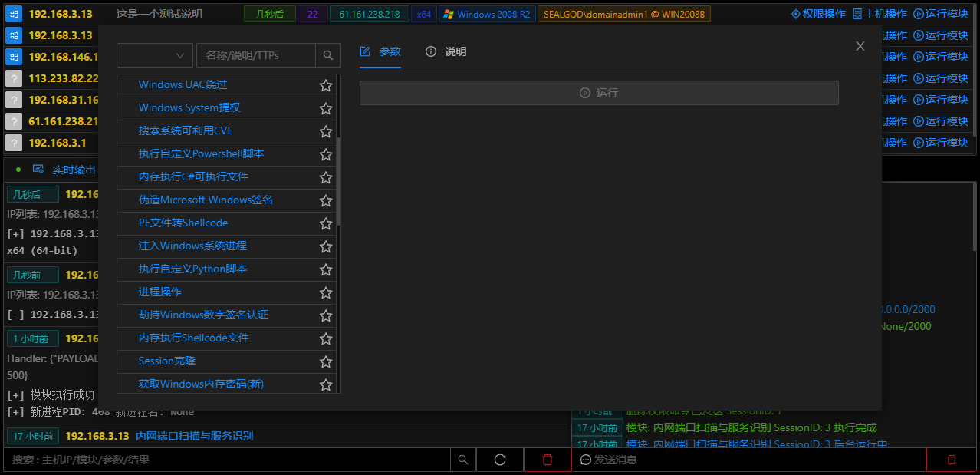Select the 执行自定义Powershell脚本 module

pos(201,154)
